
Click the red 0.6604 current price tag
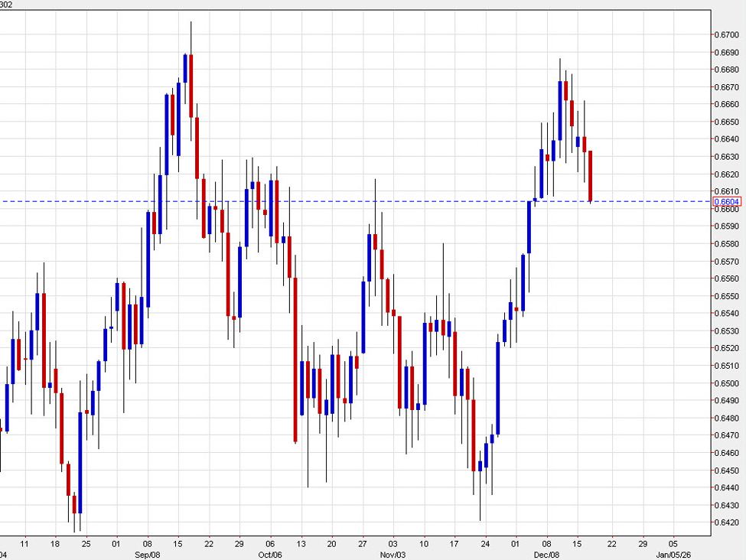pos(726,201)
